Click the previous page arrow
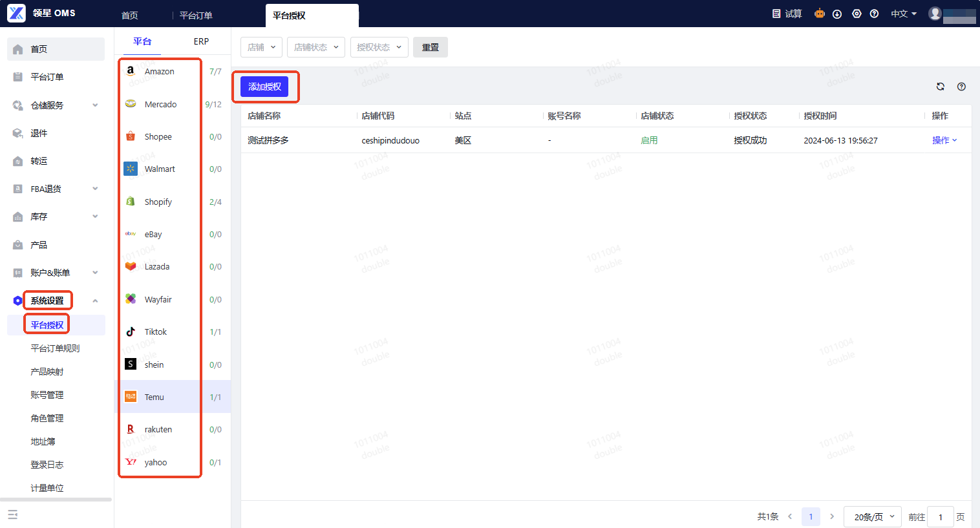 [790, 516]
